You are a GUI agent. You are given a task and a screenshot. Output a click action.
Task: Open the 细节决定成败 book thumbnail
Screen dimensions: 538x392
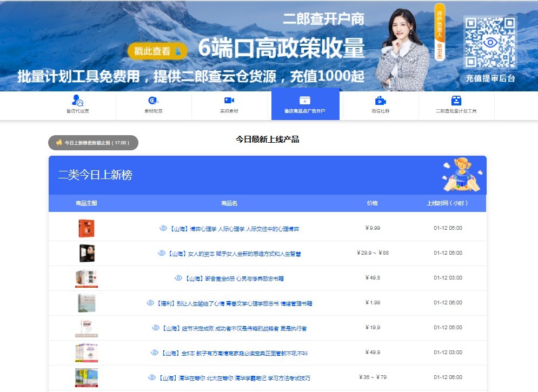tap(87, 328)
